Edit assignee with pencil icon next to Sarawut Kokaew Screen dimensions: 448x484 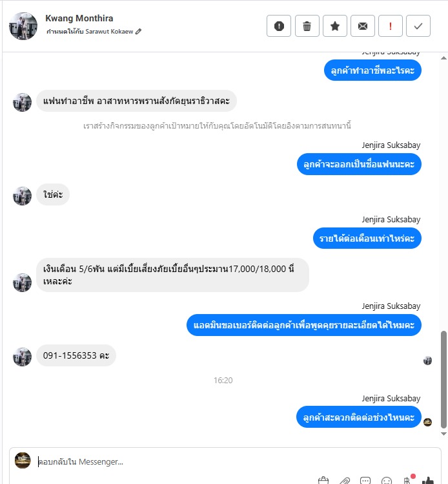point(138,31)
